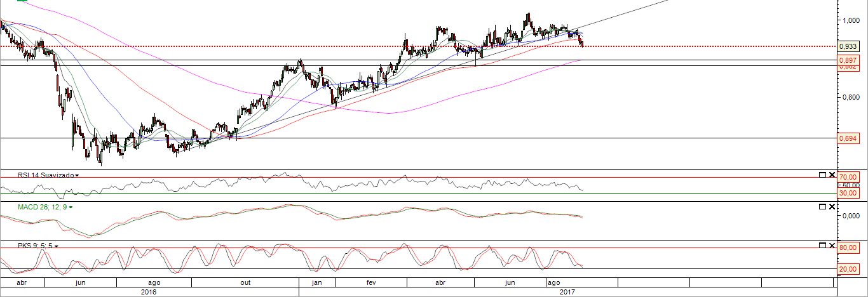
Task: Click the green marker at top-left corner
Action: click(22, 1)
